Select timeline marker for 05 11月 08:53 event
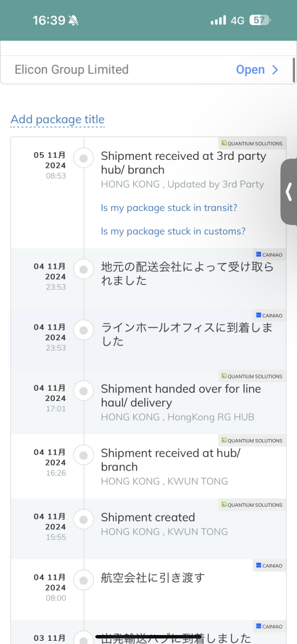 click(84, 159)
